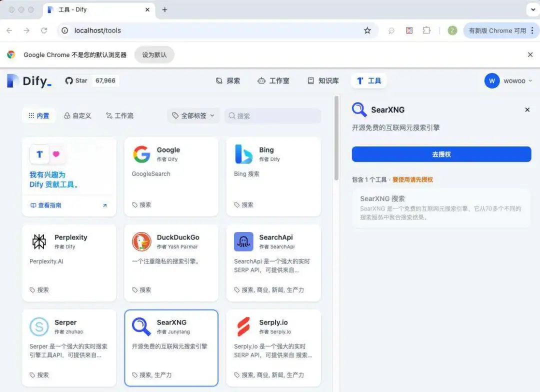Click the 67,966 star count

(105, 80)
